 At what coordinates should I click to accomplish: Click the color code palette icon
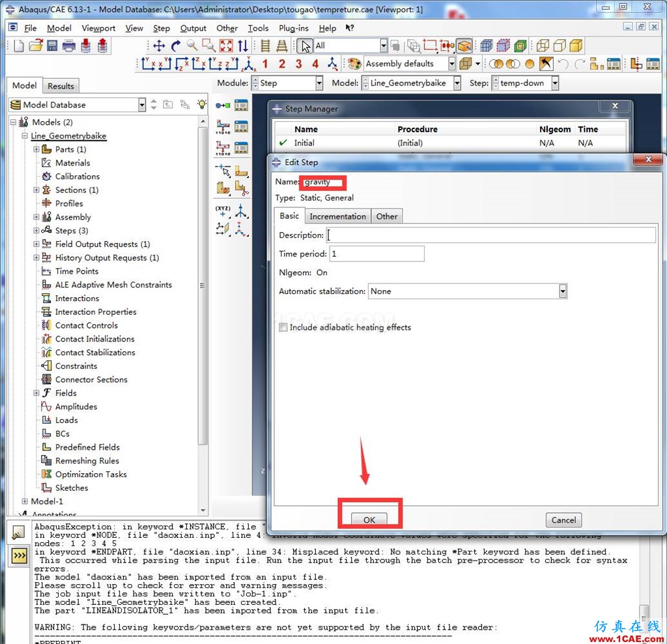(354, 64)
